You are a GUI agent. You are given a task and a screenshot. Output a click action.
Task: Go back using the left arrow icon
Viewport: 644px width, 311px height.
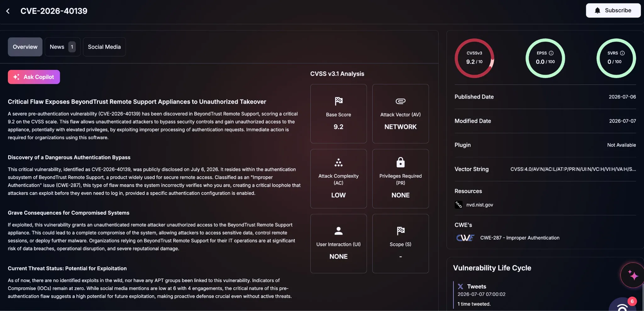pos(8,11)
